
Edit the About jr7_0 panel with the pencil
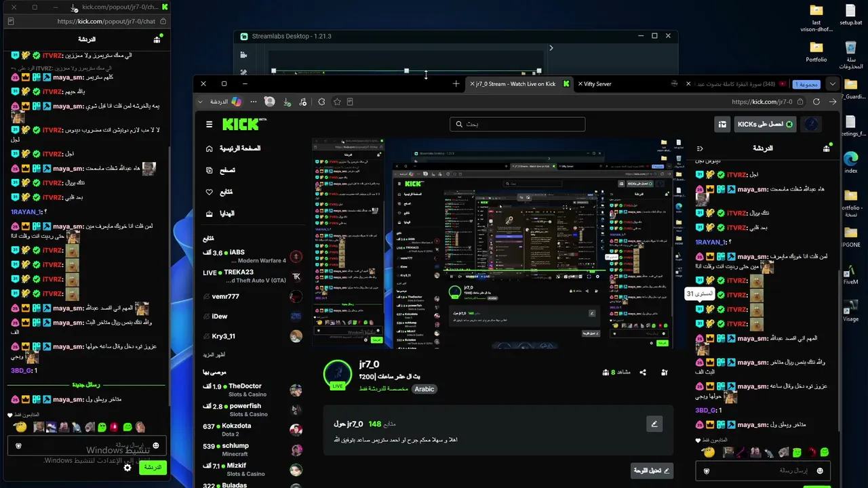click(x=654, y=424)
